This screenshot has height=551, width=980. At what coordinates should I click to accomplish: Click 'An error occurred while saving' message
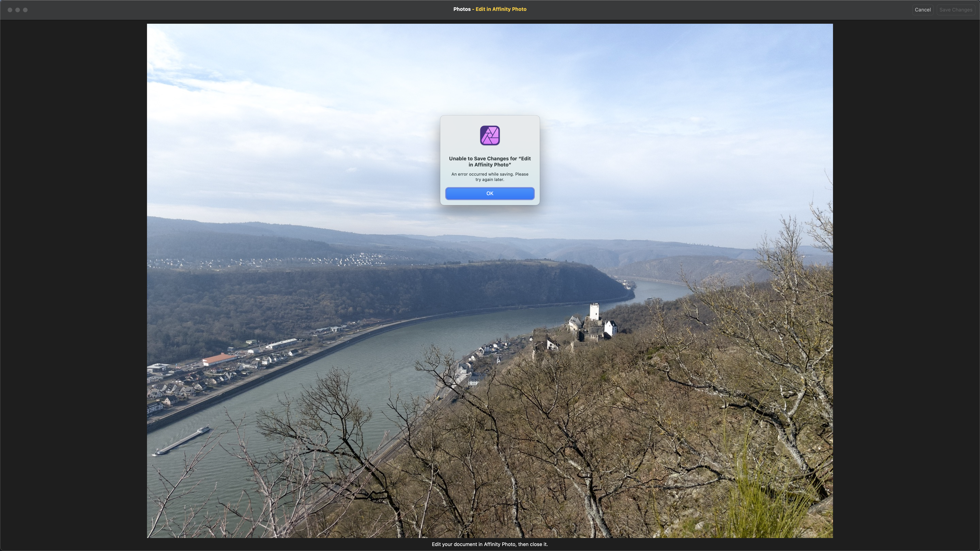coord(490,177)
